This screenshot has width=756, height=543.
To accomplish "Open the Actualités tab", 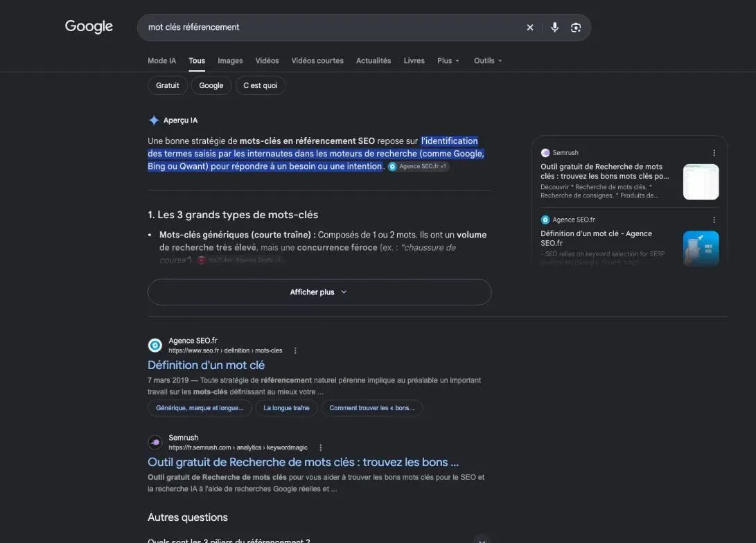I will pos(373,61).
